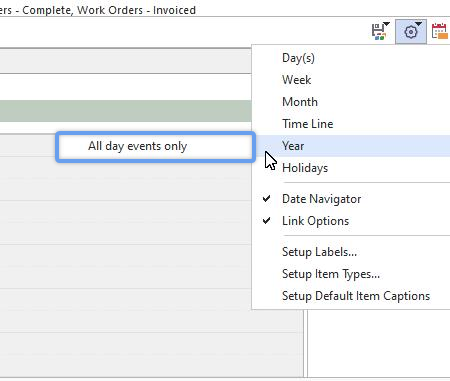
Task: Select Day(s) view from menu
Action: [351, 58]
